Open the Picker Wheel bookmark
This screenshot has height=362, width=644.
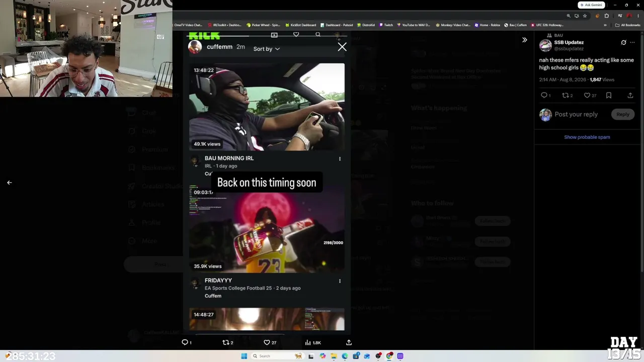pyautogui.click(x=263, y=25)
